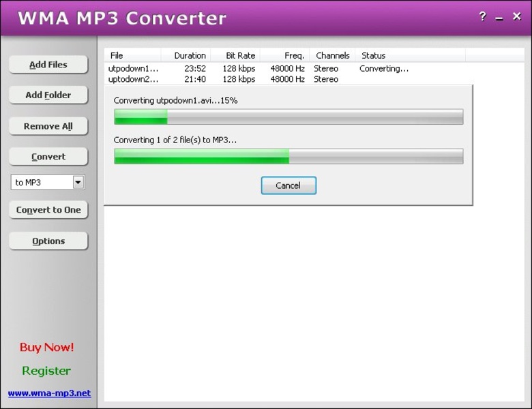Minimize the WMA MP3 Converter window
Image resolution: width=532 pixels, height=409 pixels.
click(x=499, y=18)
